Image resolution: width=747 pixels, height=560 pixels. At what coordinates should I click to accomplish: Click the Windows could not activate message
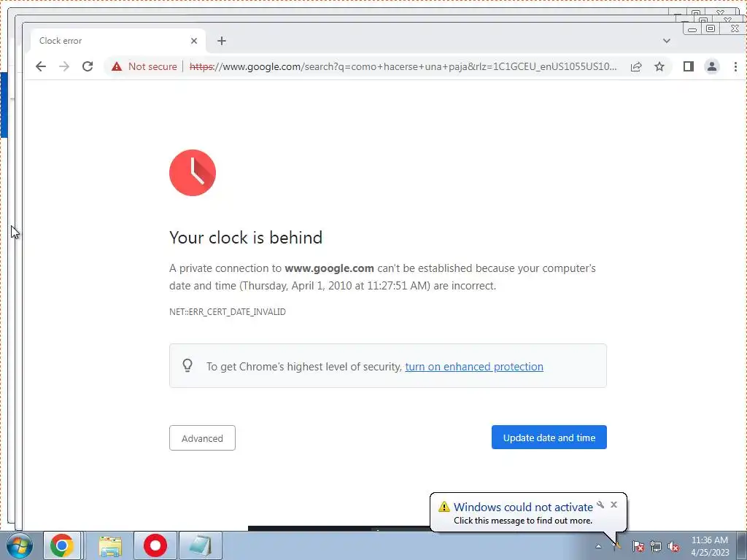523,507
